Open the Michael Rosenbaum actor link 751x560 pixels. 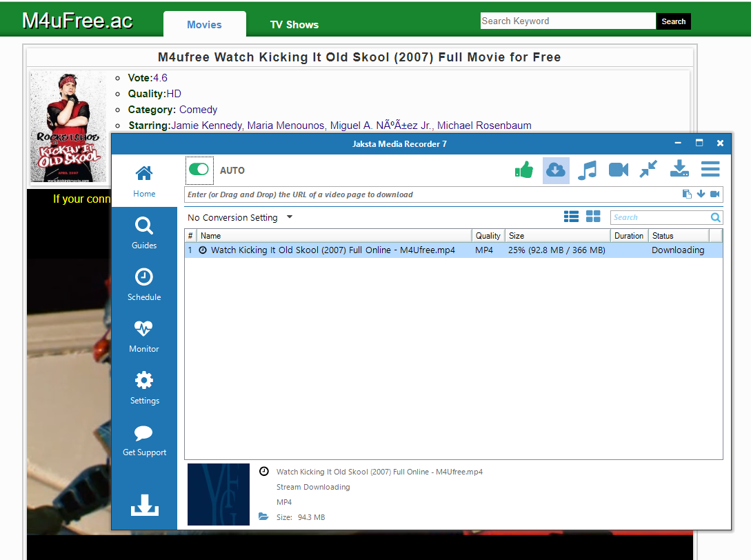click(x=484, y=126)
